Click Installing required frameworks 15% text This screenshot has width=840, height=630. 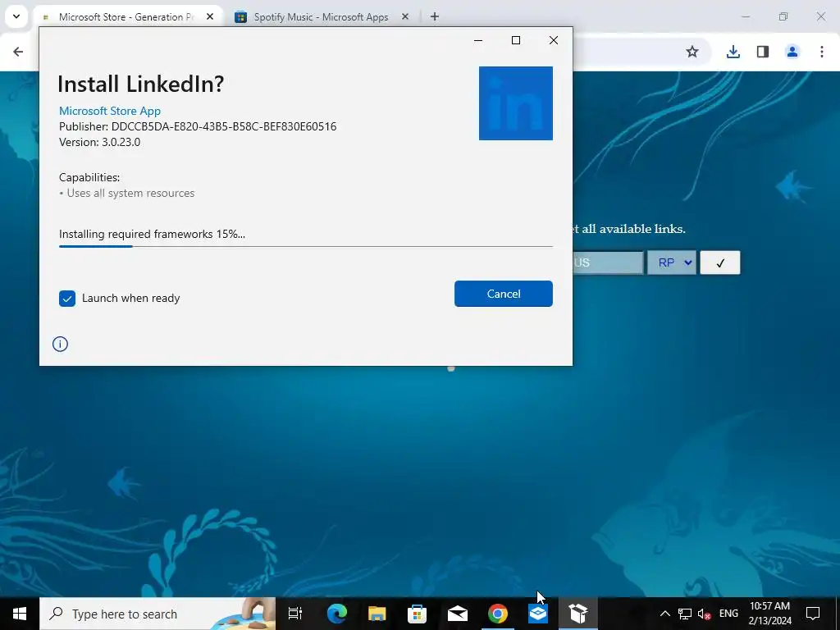coord(152,234)
